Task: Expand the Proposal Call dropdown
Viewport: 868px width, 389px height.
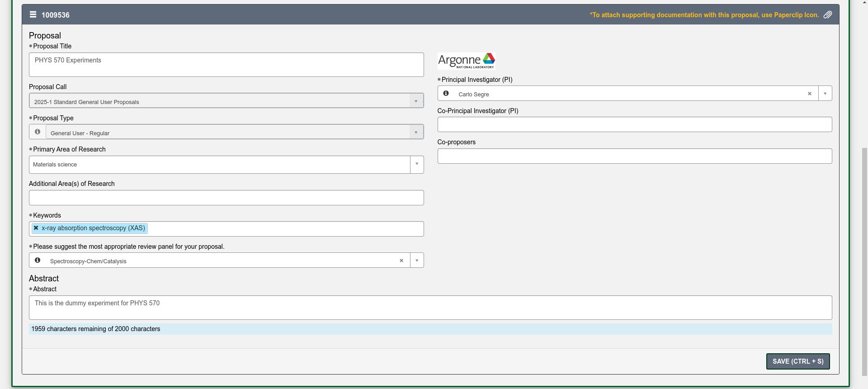Action: [x=416, y=101]
